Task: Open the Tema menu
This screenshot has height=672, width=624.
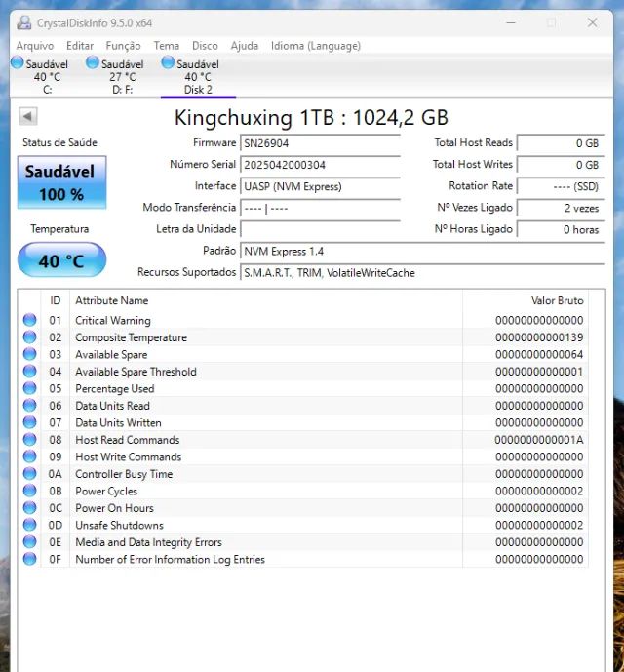Action: [x=167, y=46]
